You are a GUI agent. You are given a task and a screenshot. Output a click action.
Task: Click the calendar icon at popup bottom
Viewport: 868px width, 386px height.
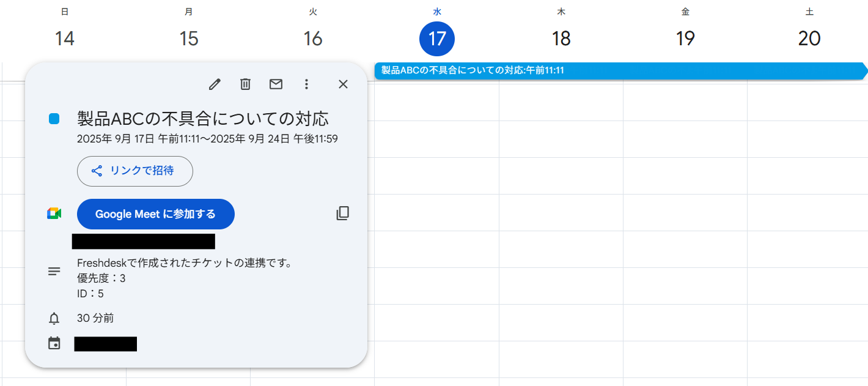(54, 344)
